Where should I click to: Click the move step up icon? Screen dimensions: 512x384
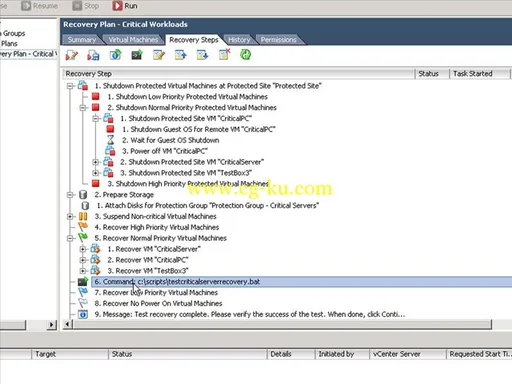coord(180,55)
